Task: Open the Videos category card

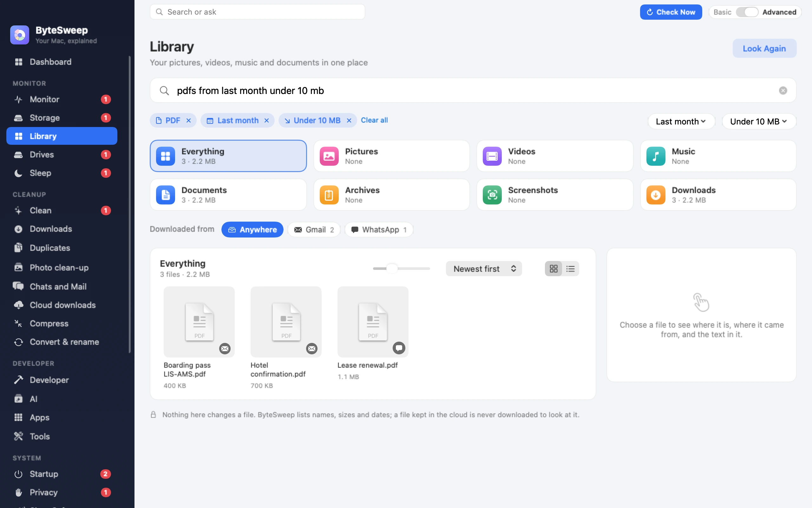Action: (x=555, y=156)
